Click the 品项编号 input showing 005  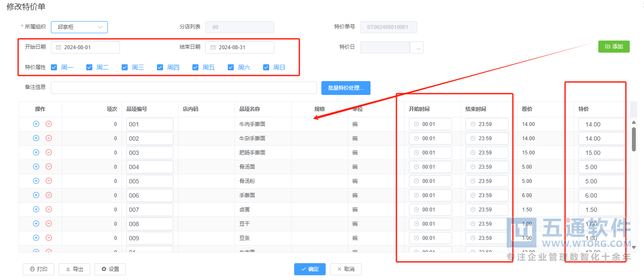tap(150, 181)
